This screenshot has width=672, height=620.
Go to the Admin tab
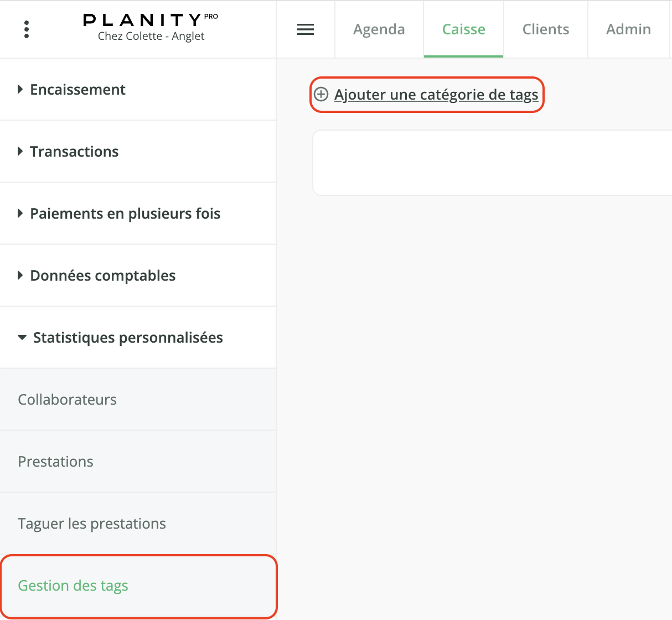[x=629, y=29]
